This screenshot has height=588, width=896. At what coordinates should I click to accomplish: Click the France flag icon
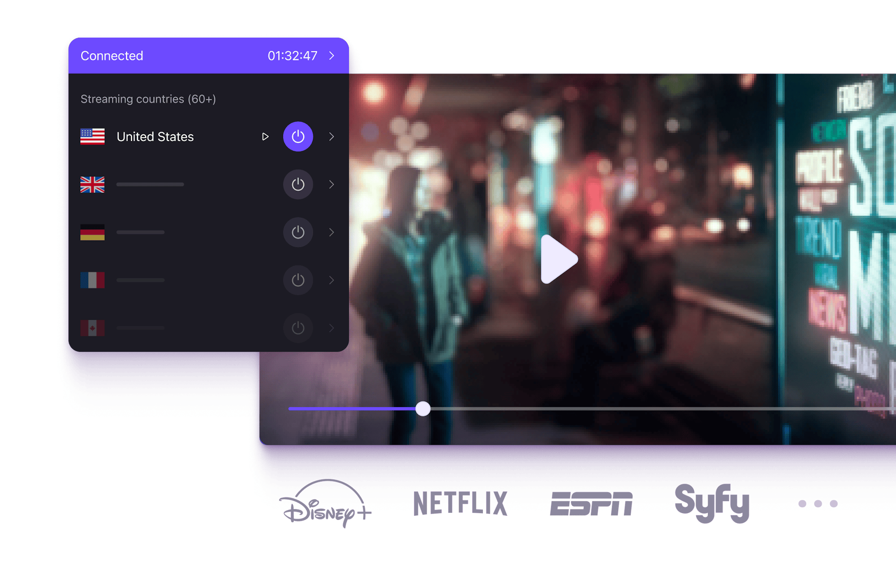92,280
